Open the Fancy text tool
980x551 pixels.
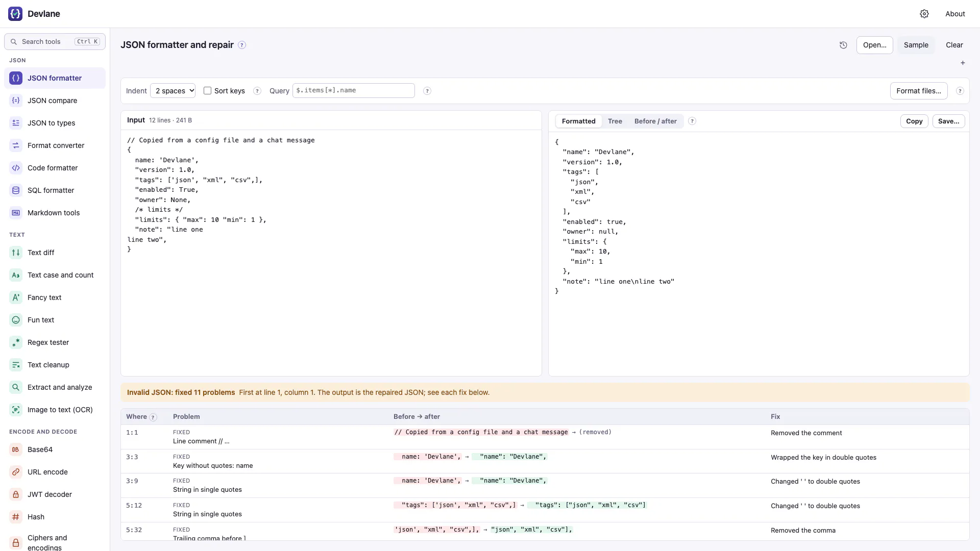click(x=55, y=297)
